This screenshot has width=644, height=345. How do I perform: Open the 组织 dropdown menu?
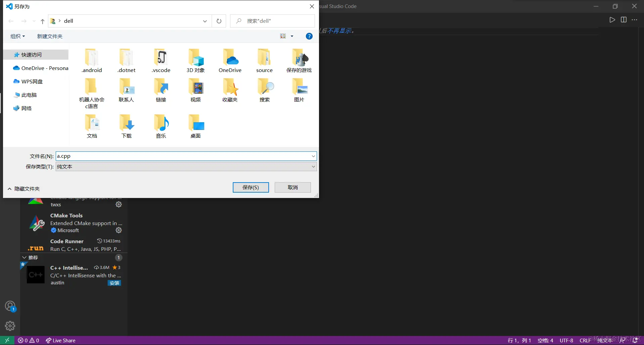[x=18, y=36]
